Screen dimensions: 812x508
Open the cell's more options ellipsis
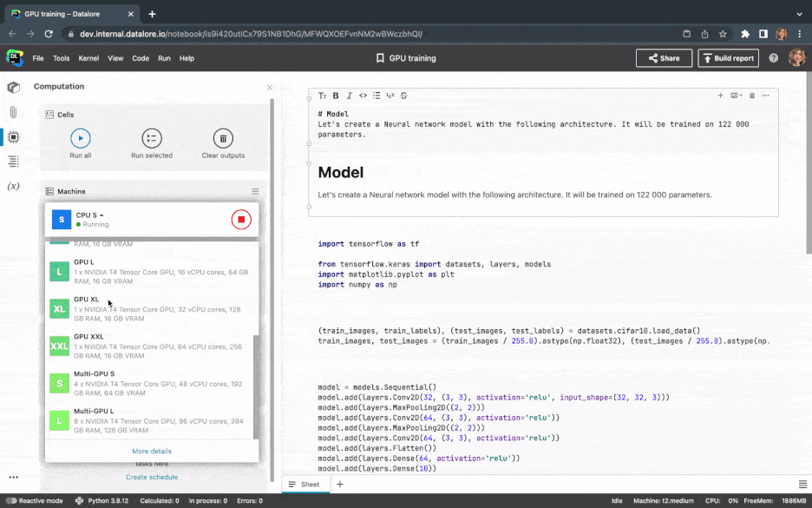point(765,96)
